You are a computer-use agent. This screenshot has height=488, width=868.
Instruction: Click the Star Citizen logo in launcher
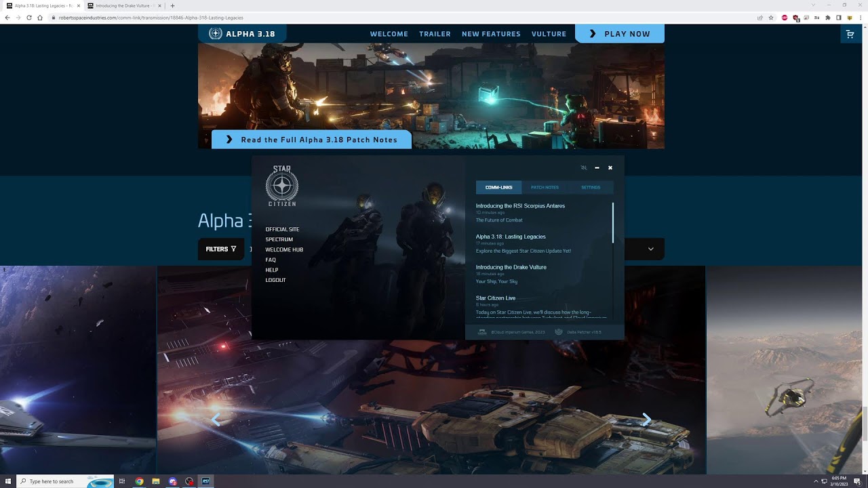[x=282, y=186]
